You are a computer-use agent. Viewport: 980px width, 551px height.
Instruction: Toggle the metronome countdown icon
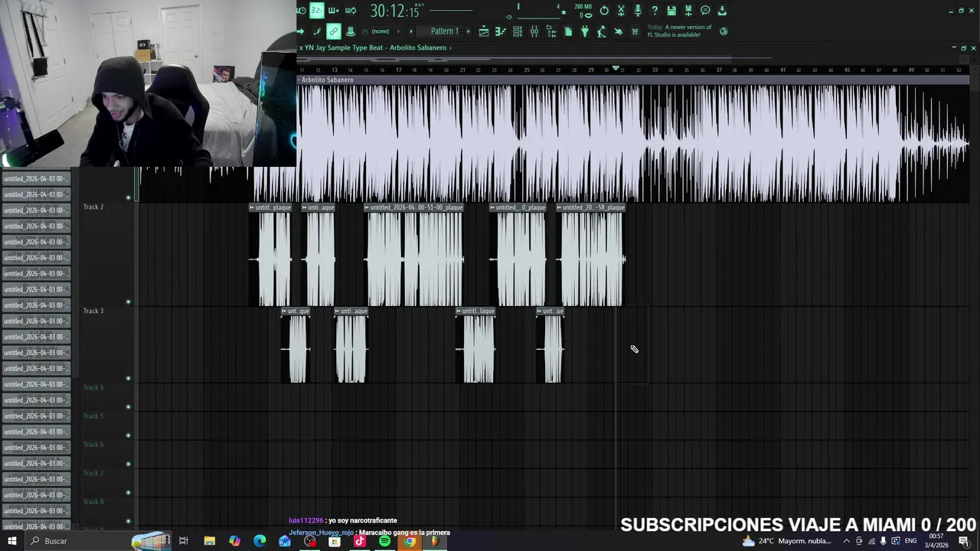(300, 11)
